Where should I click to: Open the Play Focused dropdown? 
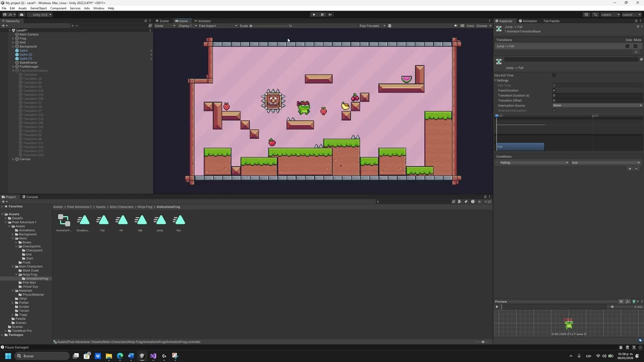click(x=372, y=26)
